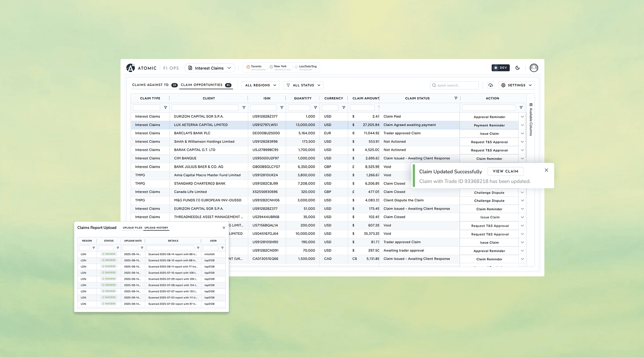Click the View Claim button
This screenshot has height=357, width=644.
(x=505, y=171)
